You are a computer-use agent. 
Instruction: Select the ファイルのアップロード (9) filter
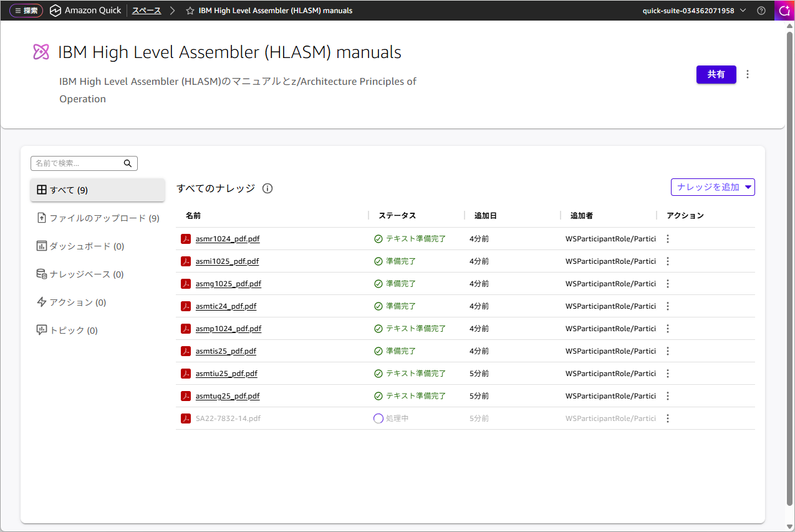[x=98, y=218]
